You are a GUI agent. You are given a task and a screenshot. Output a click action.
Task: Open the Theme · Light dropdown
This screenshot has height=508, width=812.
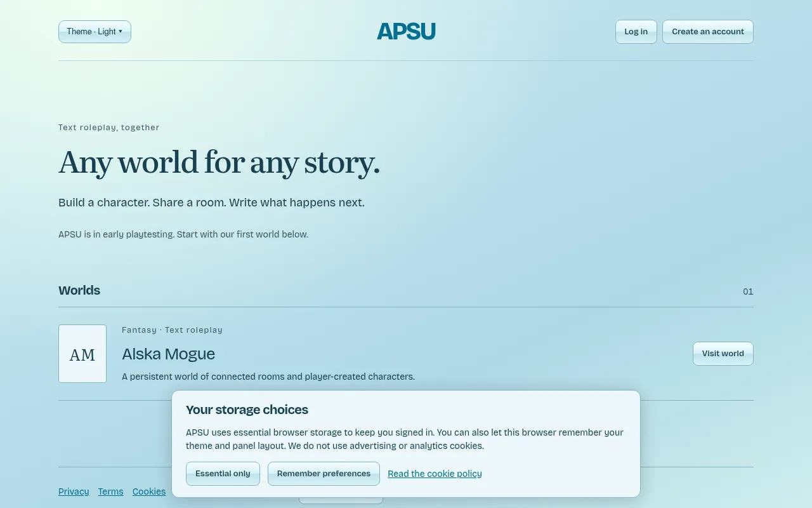(95, 32)
